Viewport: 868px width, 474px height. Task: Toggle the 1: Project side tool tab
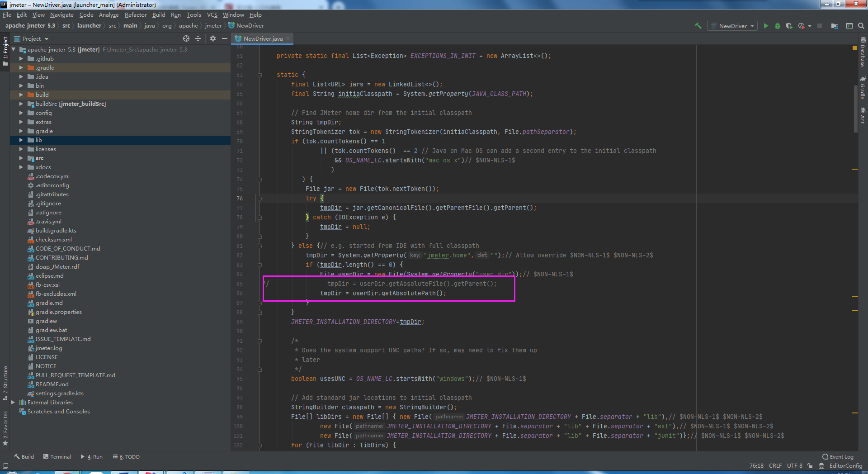point(5,51)
